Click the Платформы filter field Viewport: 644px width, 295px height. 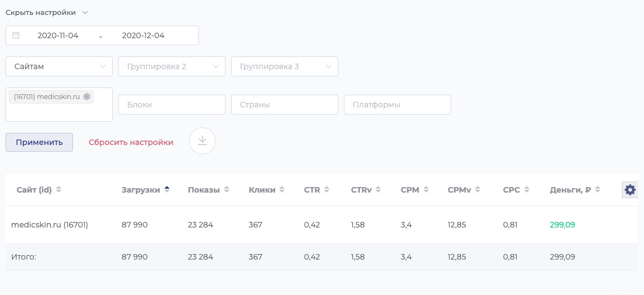pyautogui.click(x=397, y=105)
